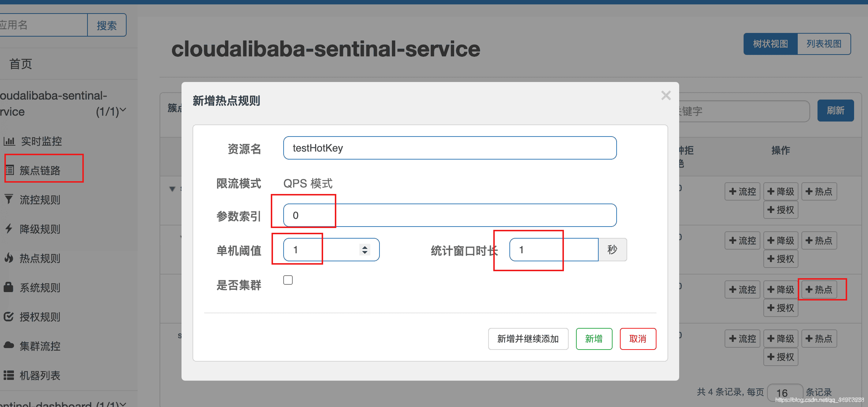Viewport: 868px width, 407px height.
Task: Enable the 是否集群 cluster checkbox
Action: 288,280
